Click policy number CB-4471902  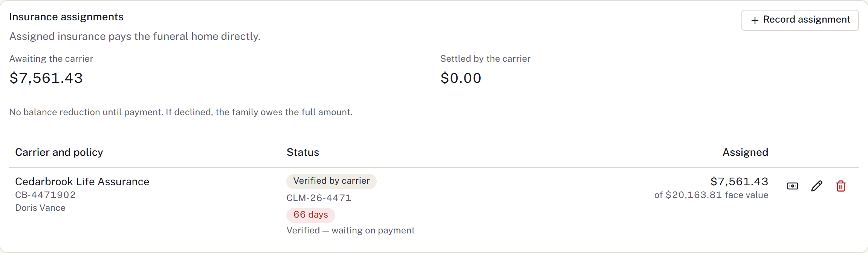pyautogui.click(x=45, y=195)
